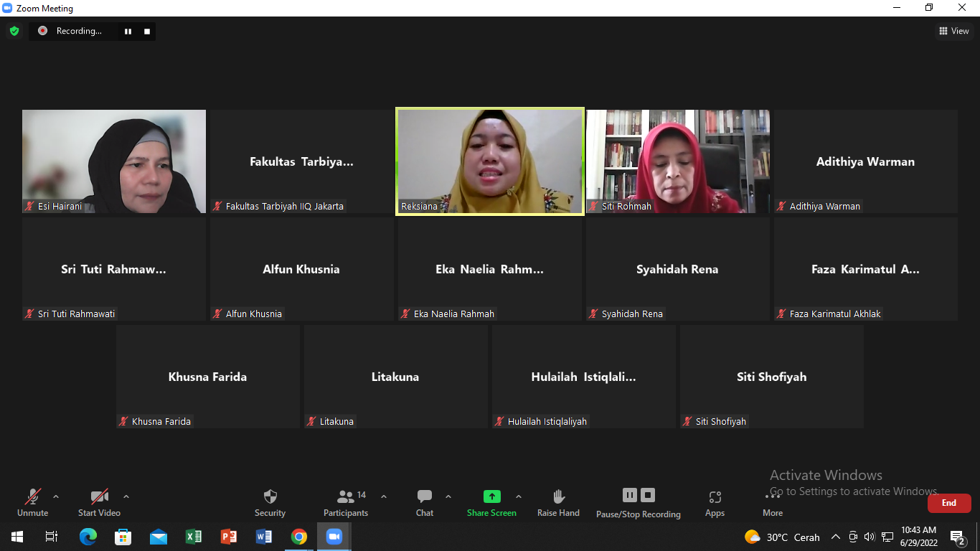The height and width of the screenshot is (551, 980).
Task: Click the Hulailah Istiqlaliyah name label
Action: click(x=547, y=421)
